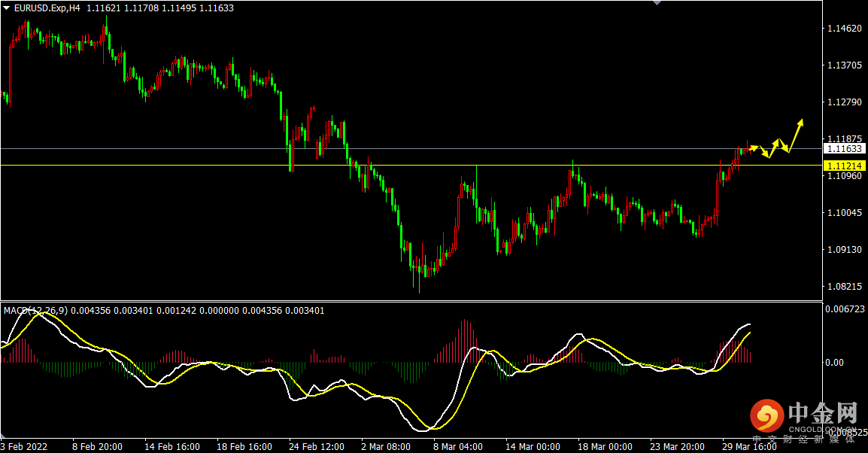Click the 1.09130 price scale value

844,250
